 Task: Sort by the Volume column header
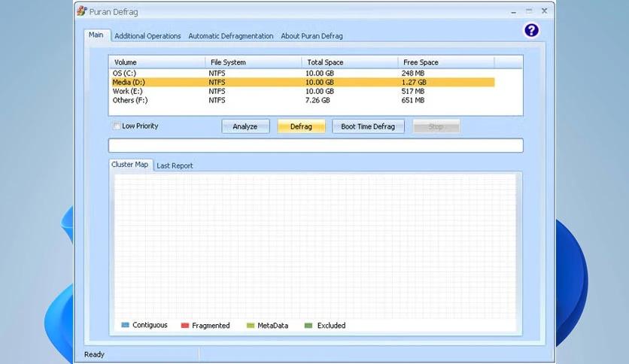coord(156,62)
